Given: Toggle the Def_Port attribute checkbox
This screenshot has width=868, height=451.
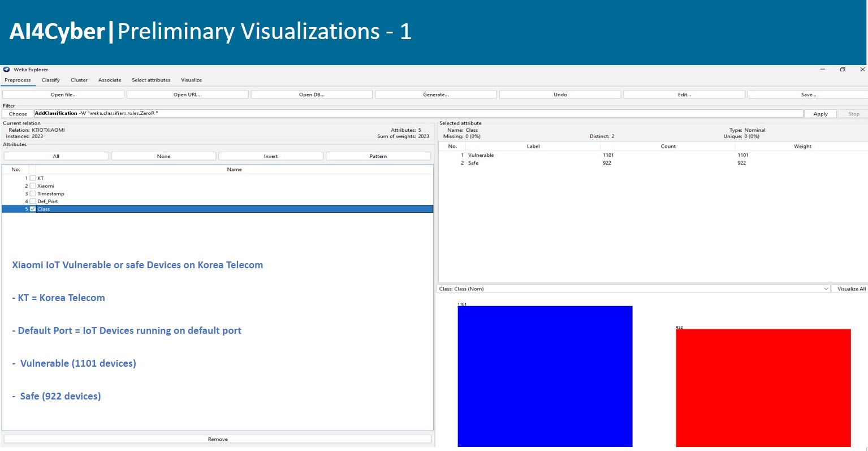Looking at the screenshot, I should [33, 201].
